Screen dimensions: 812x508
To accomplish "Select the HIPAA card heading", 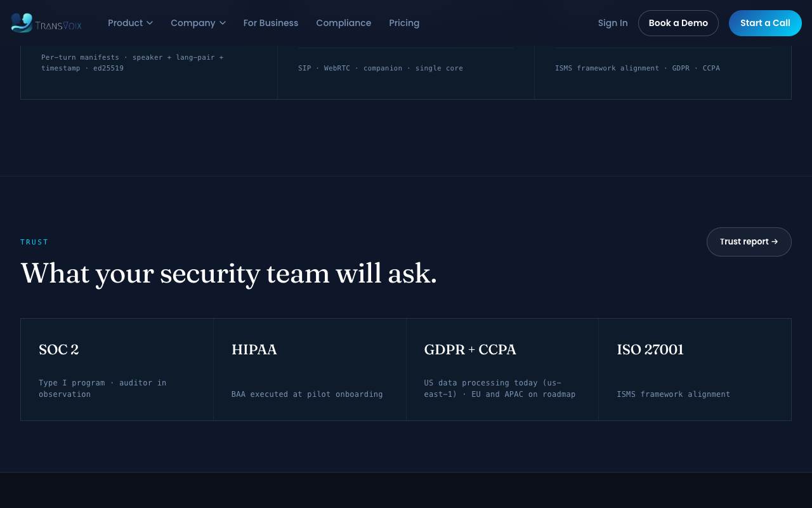I will pos(254,349).
